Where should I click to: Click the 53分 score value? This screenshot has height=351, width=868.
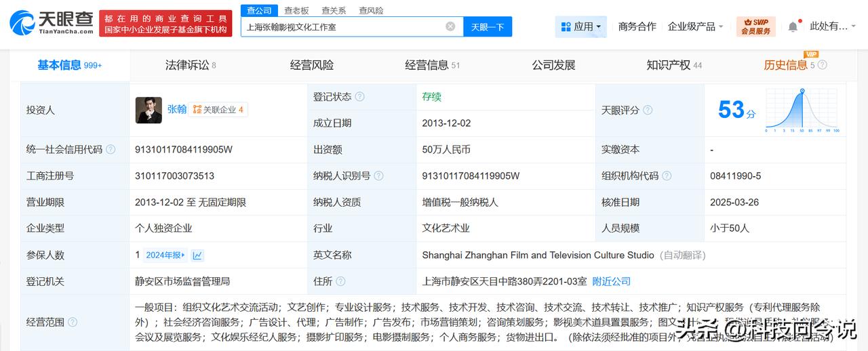736,110
